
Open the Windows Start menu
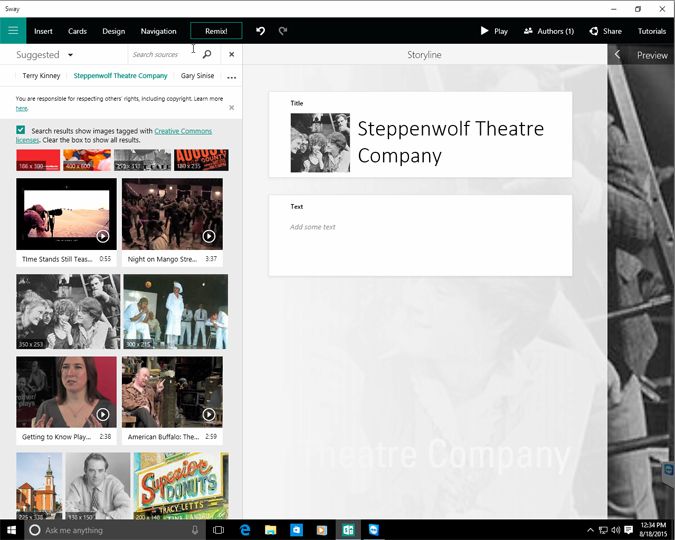tap(12, 530)
